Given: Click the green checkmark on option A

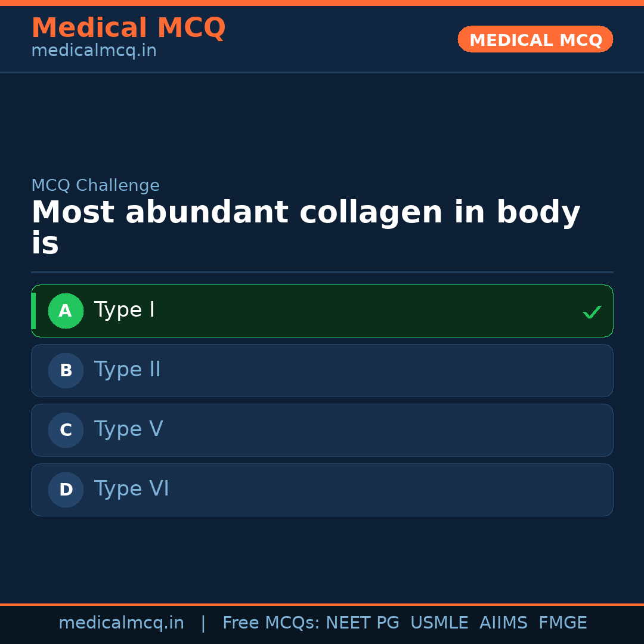Looking at the screenshot, I should (x=592, y=311).
